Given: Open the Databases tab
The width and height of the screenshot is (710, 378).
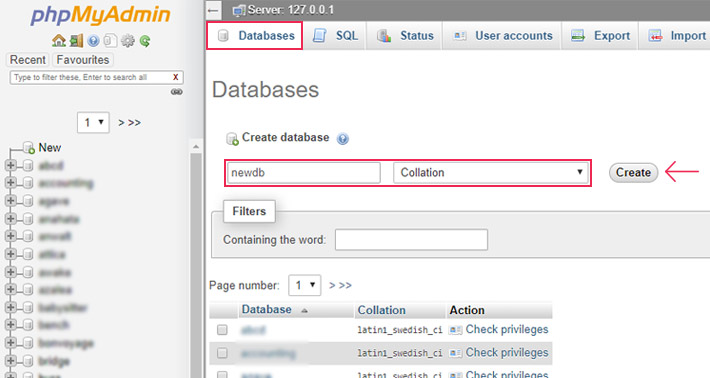Looking at the screenshot, I should tap(255, 35).
